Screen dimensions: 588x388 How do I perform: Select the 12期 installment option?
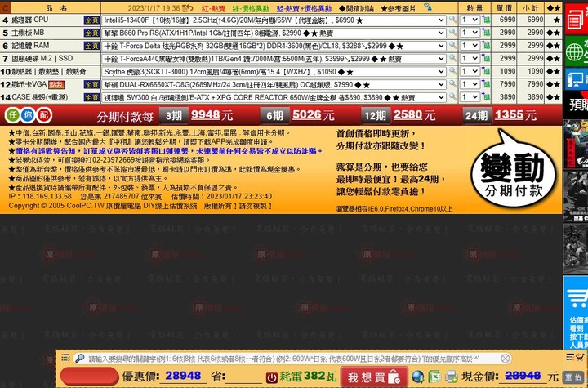376,115
